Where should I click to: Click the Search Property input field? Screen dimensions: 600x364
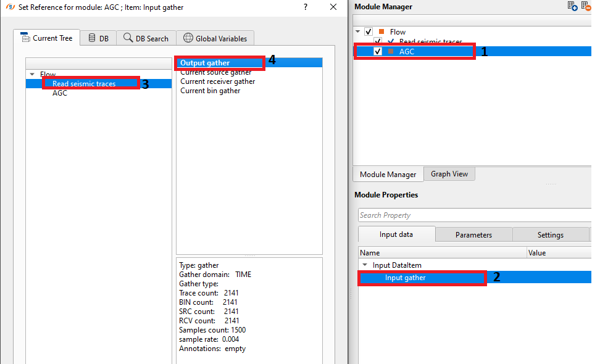pyautogui.click(x=473, y=215)
